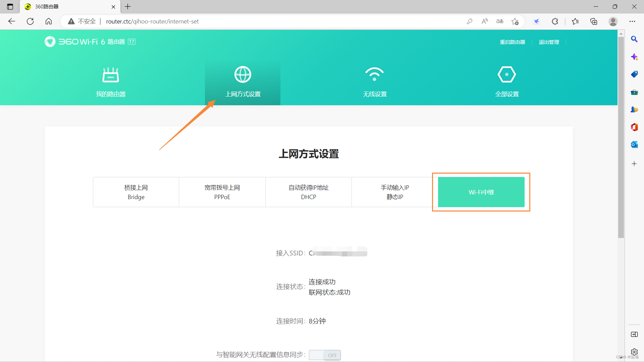
Task: Choose the Wi-Fi中继 relay option
Action: 481,192
